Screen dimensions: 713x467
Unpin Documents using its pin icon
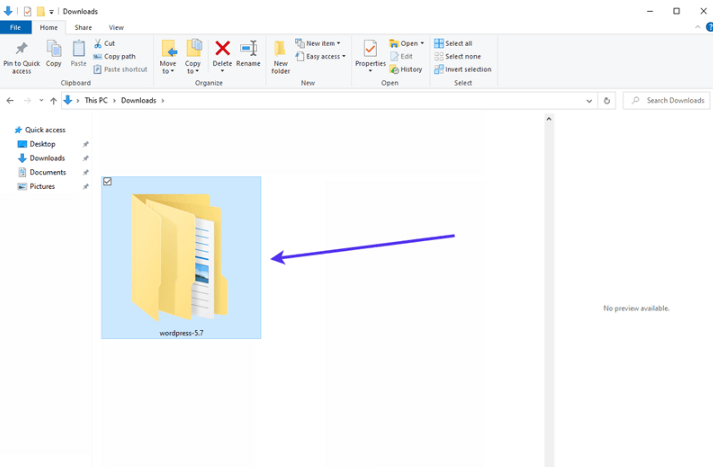tap(85, 172)
